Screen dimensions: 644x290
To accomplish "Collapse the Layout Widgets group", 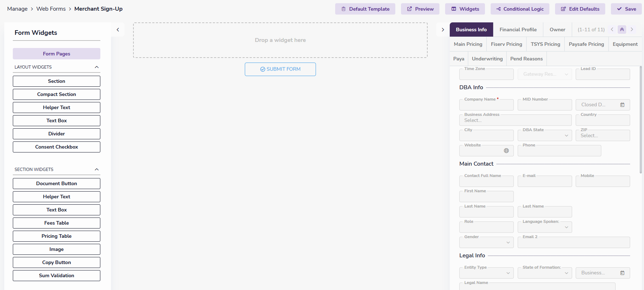I will click(x=96, y=67).
